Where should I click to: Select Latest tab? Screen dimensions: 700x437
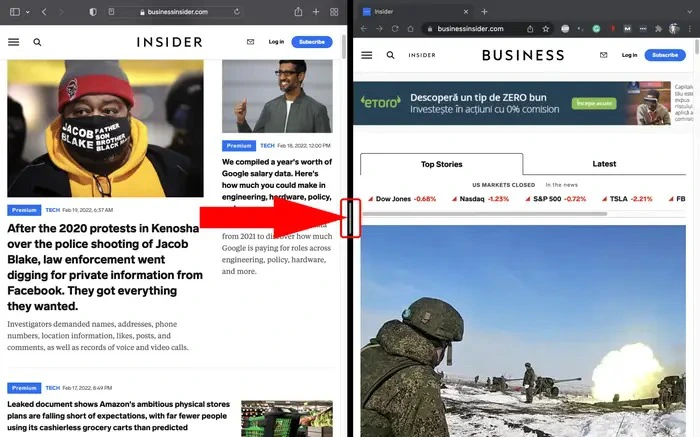(x=604, y=164)
